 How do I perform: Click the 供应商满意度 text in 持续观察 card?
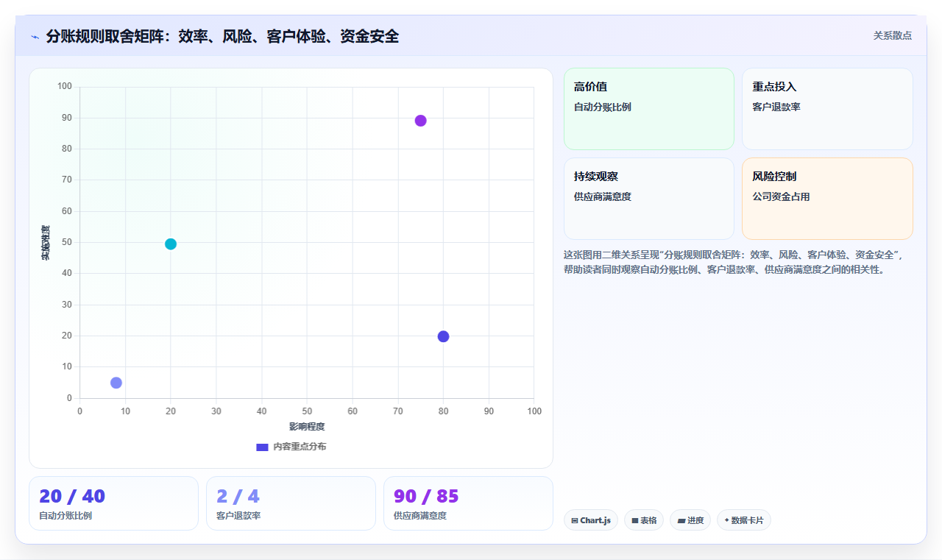pyautogui.click(x=603, y=196)
